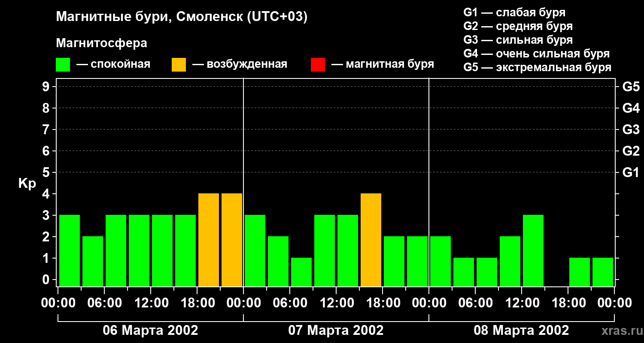Click the '06:00' time label under 08 Марта
Viewport: 644px width, 343px height.
pos(475,303)
